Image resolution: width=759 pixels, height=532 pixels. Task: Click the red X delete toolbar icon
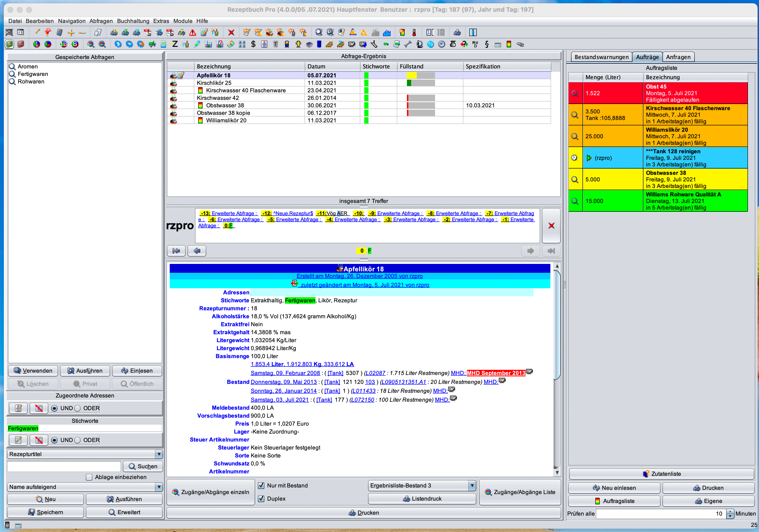point(231,32)
